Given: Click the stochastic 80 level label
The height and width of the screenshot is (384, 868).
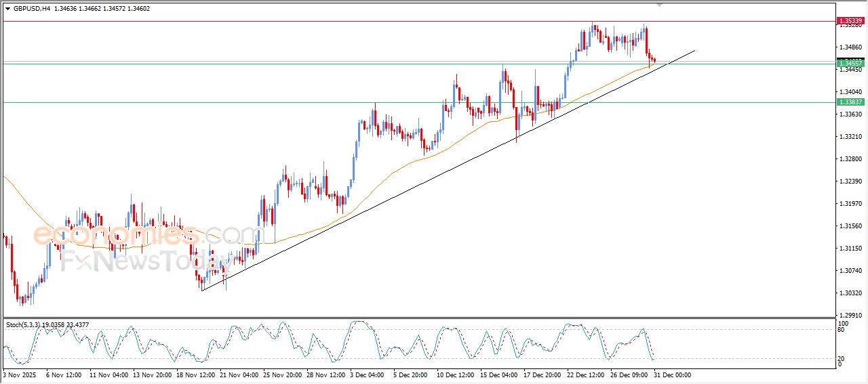Looking at the screenshot, I should (x=840, y=330).
